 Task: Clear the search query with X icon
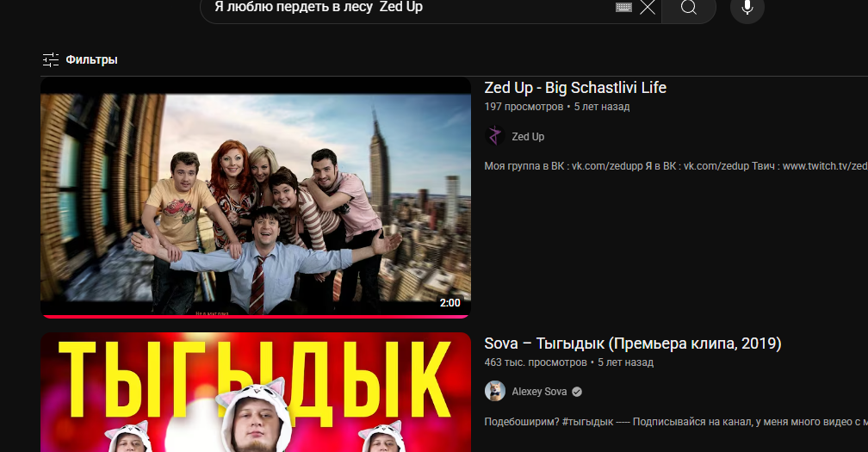click(x=648, y=7)
